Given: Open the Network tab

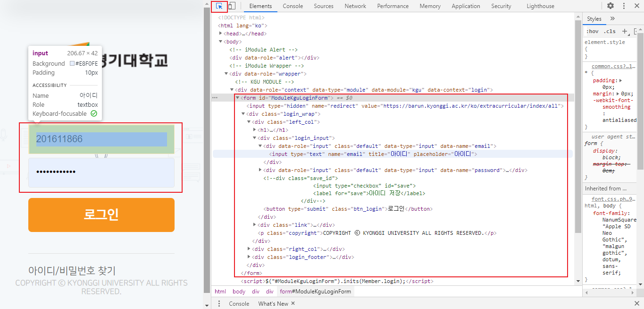Looking at the screenshot, I should pyautogui.click(x=355, y=6).
